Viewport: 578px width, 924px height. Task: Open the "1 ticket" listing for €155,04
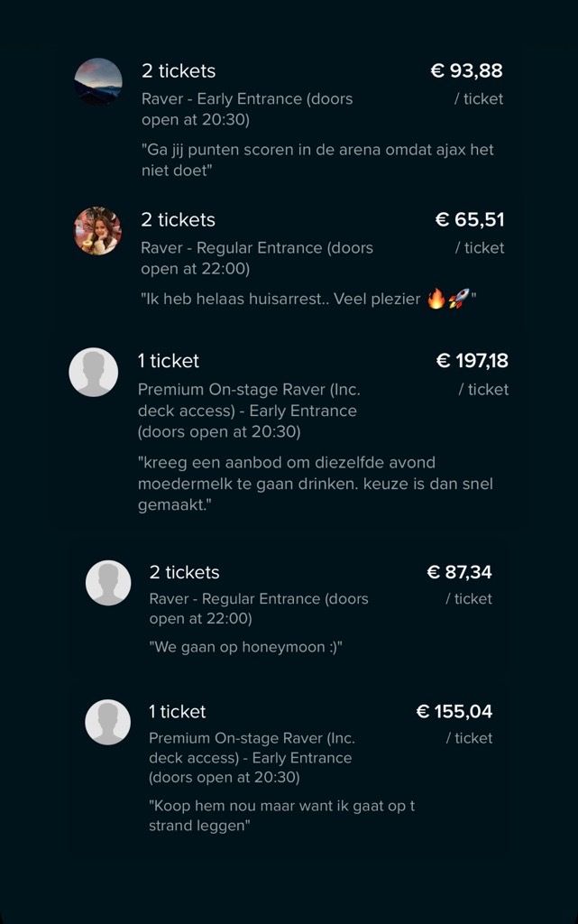[178, 712]
